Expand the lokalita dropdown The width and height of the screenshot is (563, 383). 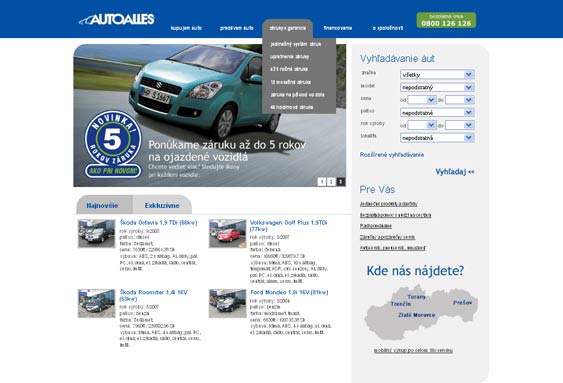point(437,138)
